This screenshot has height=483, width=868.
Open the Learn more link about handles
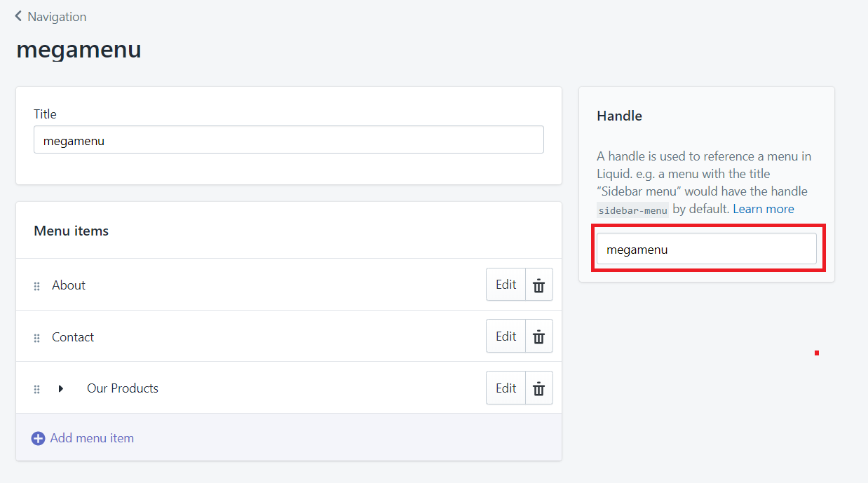(x=764, y=209)
